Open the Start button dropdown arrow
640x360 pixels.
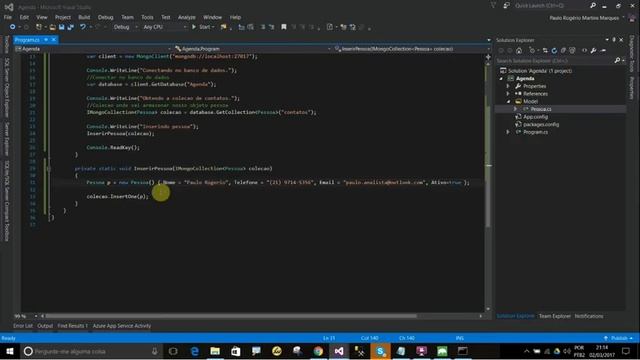coord(213,27)
